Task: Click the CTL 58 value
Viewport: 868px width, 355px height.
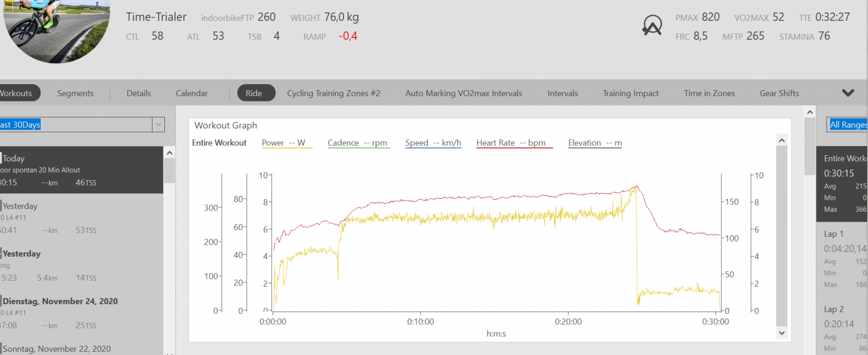Action: tap(157, 36)
